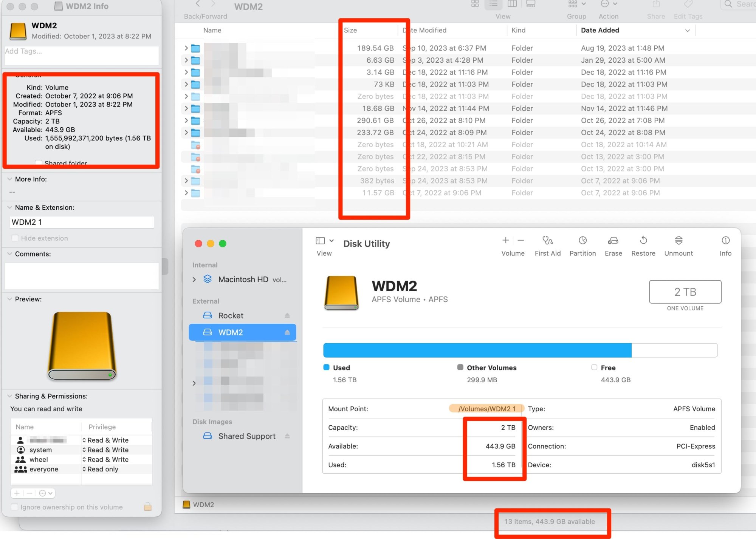Collapse the Sharing & Permissions section

point(10,396)
